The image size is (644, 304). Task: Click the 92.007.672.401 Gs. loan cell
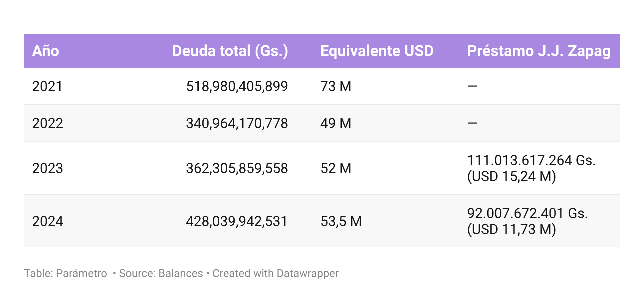[528, 221]
